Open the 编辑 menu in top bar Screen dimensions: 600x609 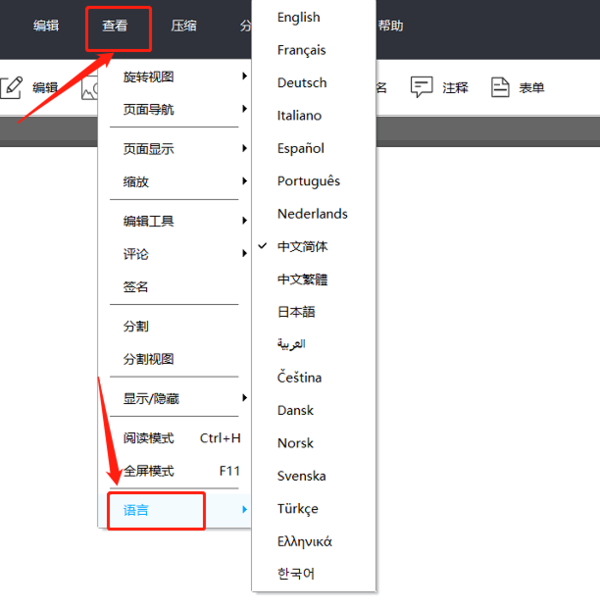click(x=46, y=26)
